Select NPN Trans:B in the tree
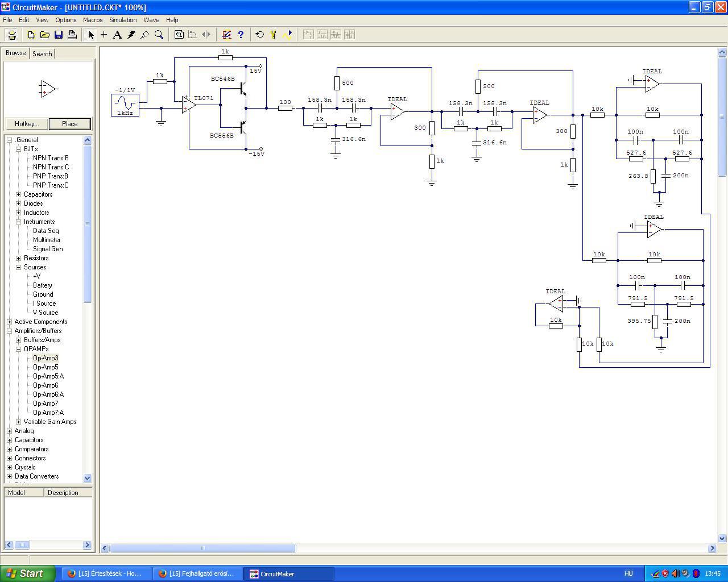Viewport: 728px width, 582px height. (x=51, y=158)
